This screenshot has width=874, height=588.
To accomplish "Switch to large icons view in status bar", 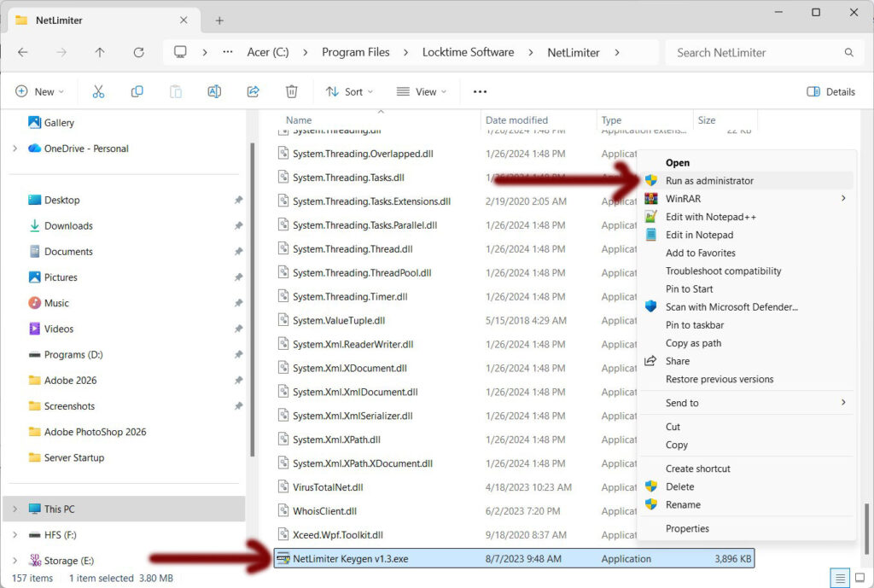I will point(859,578).
